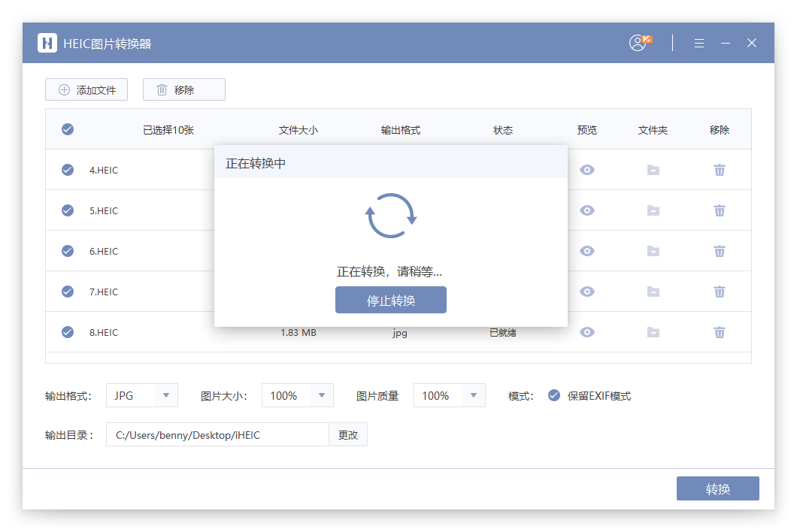Remove 8.HEIC with its trash icon

pos(719,332)
